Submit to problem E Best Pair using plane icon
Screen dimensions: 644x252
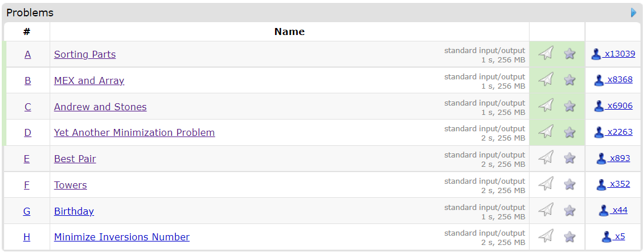[x=546, y=157]
